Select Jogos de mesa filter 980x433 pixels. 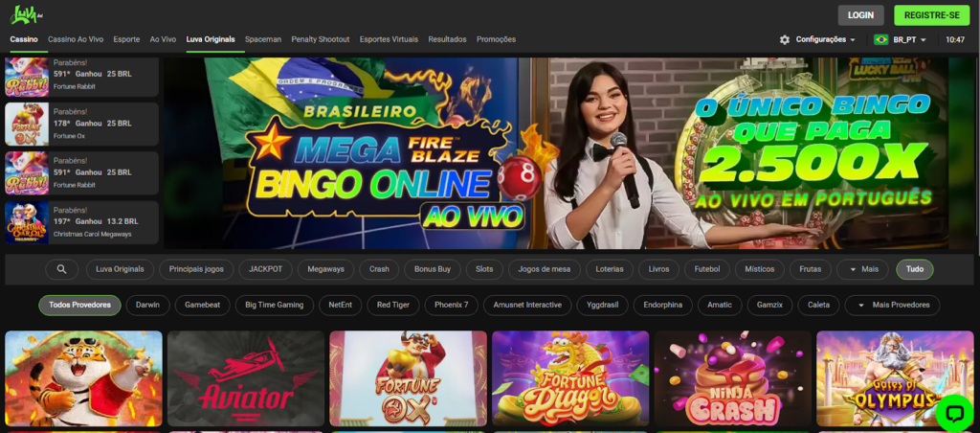(x=545, y=269)
